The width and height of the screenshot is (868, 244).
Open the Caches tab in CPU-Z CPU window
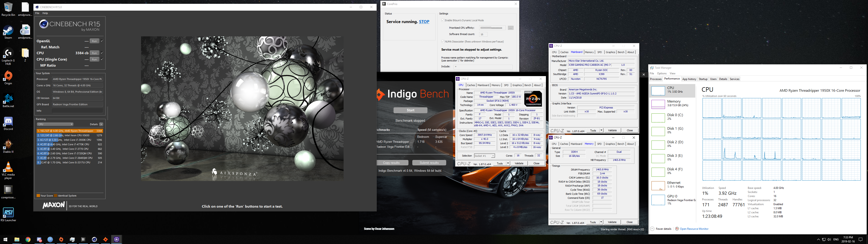click(x=471, y=85)
